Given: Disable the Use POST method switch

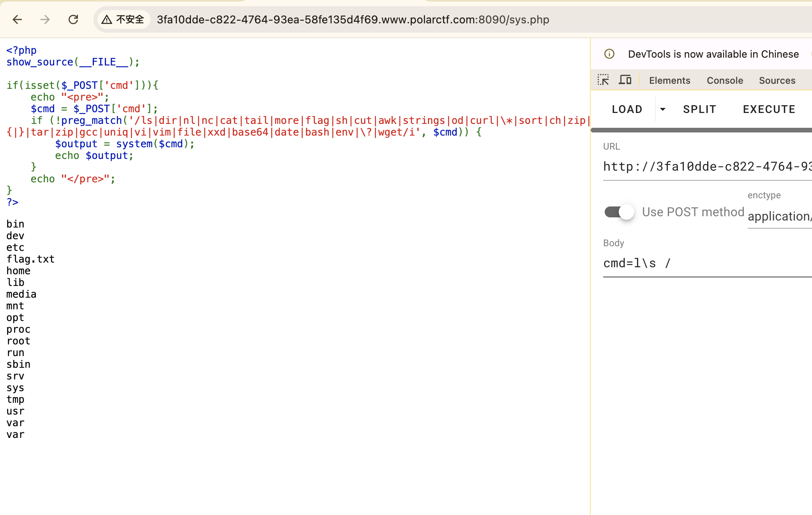Looking at the screenshot, I should point(620,212).
